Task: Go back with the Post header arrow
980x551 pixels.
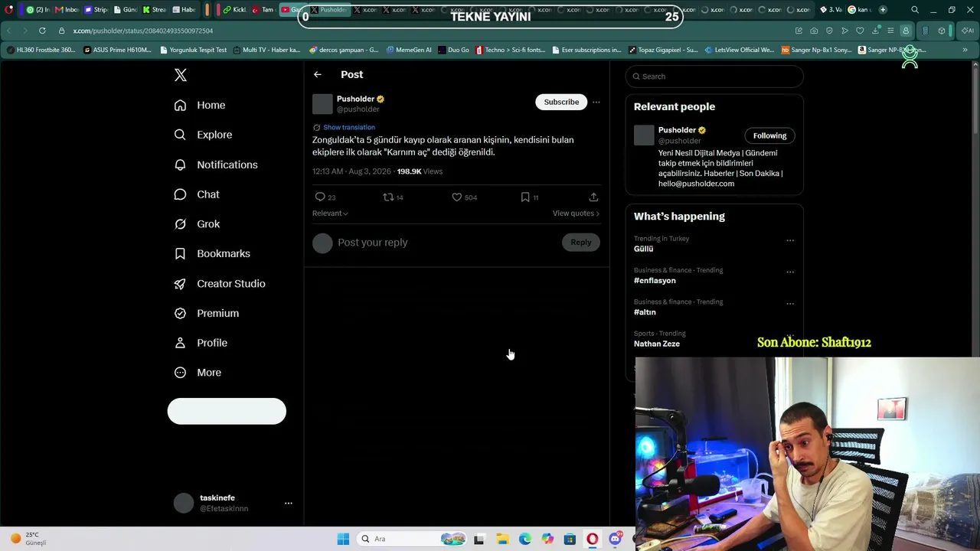Action: (318, 74)
